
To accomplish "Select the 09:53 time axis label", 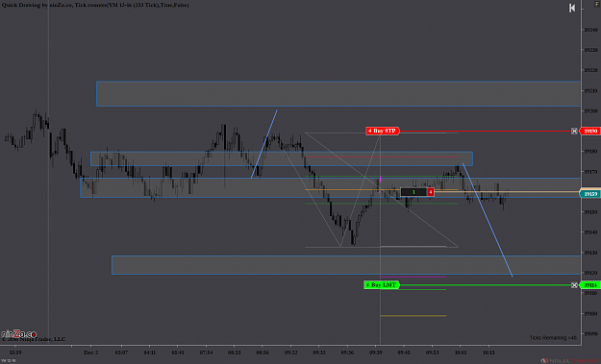I will [x=433, y=352].
